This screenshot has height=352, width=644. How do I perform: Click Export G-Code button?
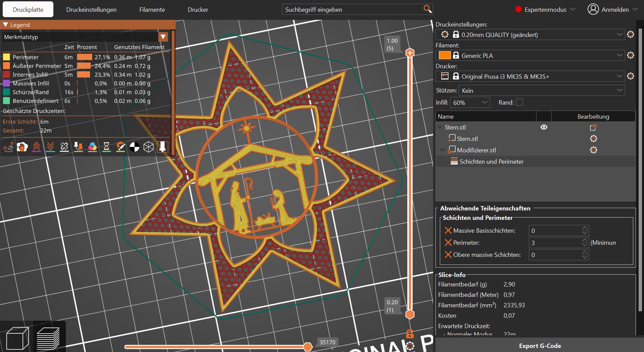[x=540, y=345]
